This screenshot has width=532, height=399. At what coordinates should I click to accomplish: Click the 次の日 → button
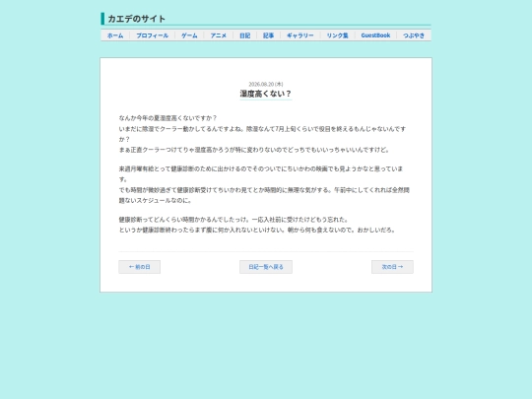pos(392,267)
